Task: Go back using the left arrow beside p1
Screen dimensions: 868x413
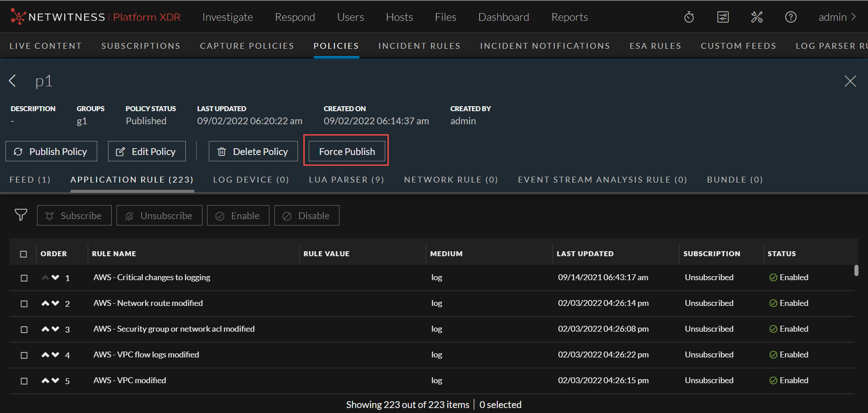Action: pos(13,81)
